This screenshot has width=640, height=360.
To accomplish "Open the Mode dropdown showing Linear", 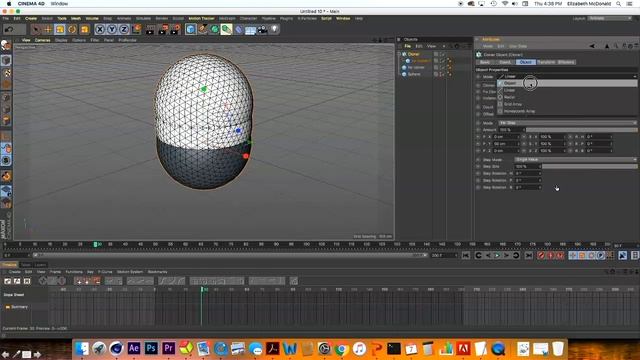I will pos(567,76).
